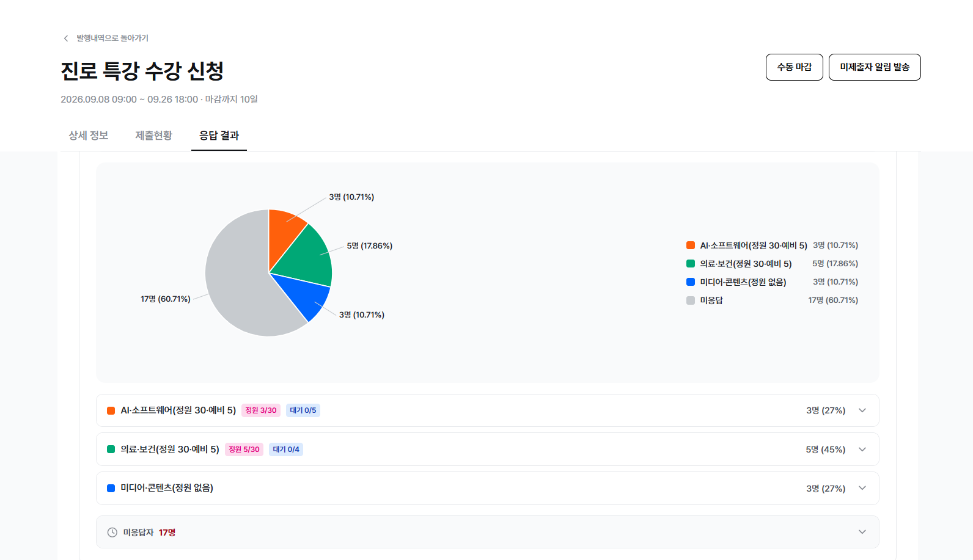The height and width of the screenshot is (560, 973).
Task: Expand the 미디어·콘텐츠 row chevron
Action: (x=862, y=488)
